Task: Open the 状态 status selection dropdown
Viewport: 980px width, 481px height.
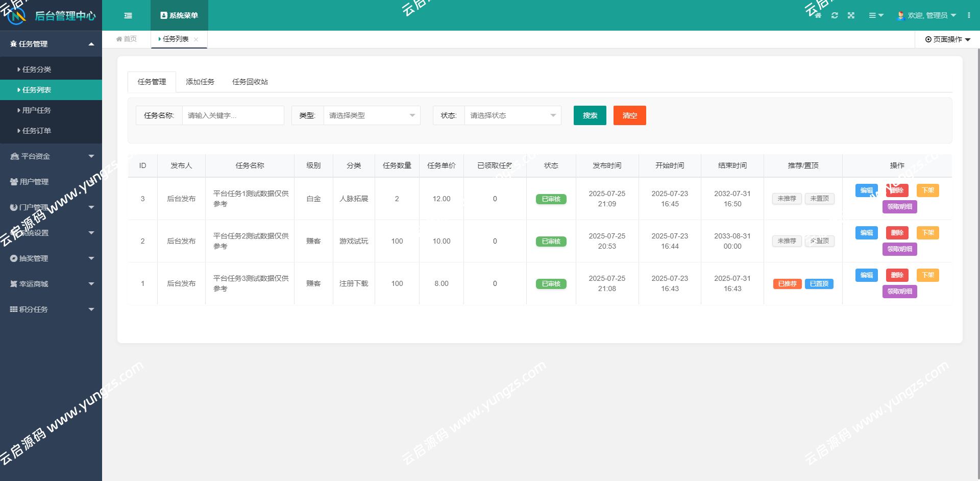Action: pyautogui.click(x=512, y=115)
